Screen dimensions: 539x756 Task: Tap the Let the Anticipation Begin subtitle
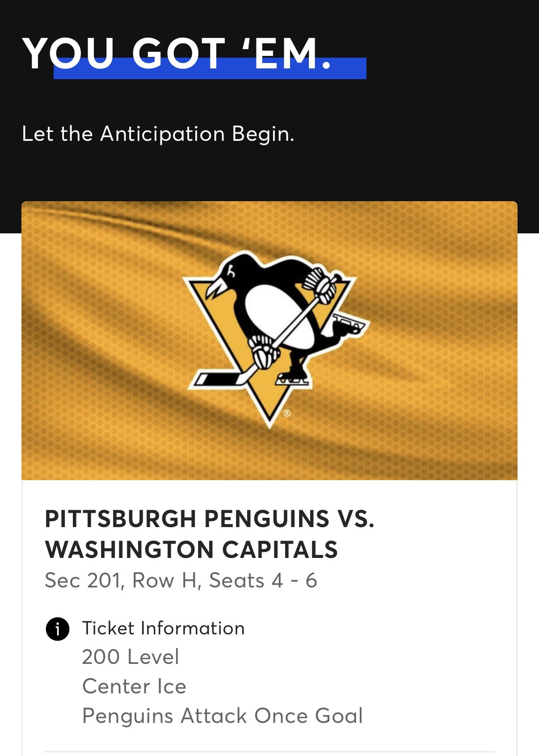click(x=158, y=134)
